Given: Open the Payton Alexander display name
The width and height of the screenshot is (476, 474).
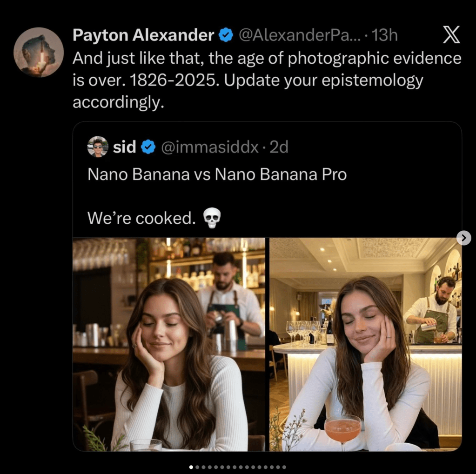Looking at the screenshot, I should (x=143, y=35).
